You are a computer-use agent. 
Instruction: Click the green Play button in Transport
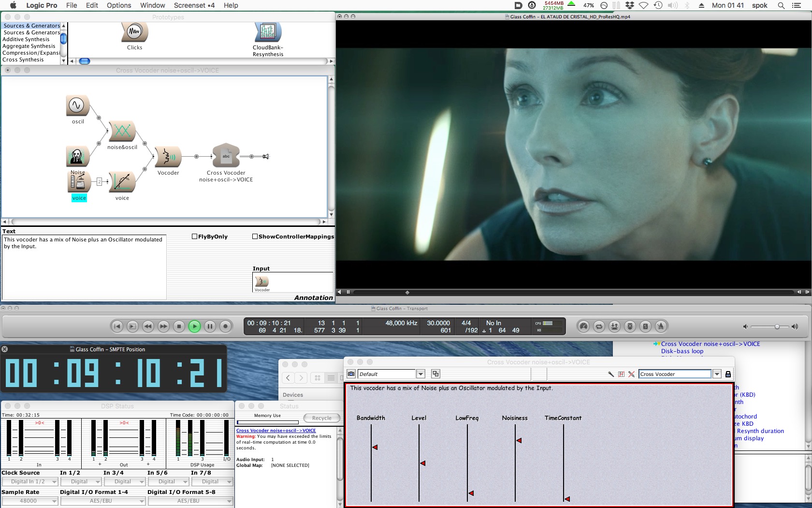194,326
